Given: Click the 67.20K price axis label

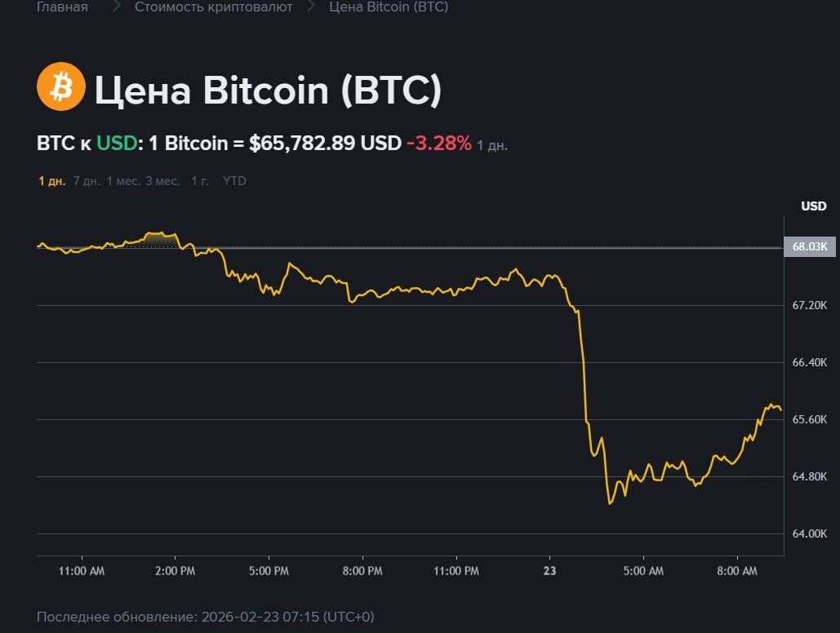Looking at the screenshot, I should tap(810, 305).
